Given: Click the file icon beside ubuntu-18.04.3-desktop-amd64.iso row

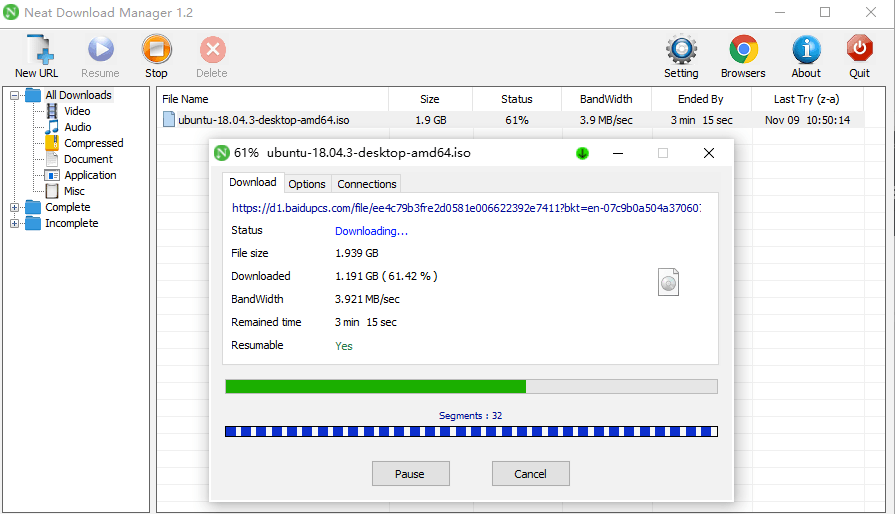Looking at the screenshot, I should (x=168, y=119).
